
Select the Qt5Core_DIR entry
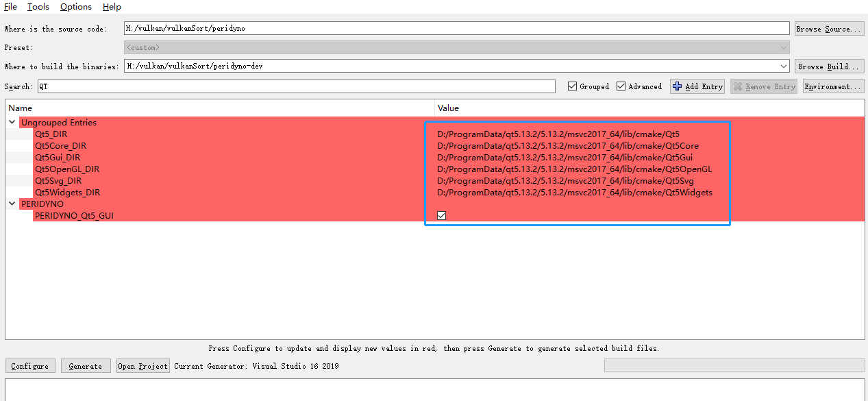coord(60,146)
